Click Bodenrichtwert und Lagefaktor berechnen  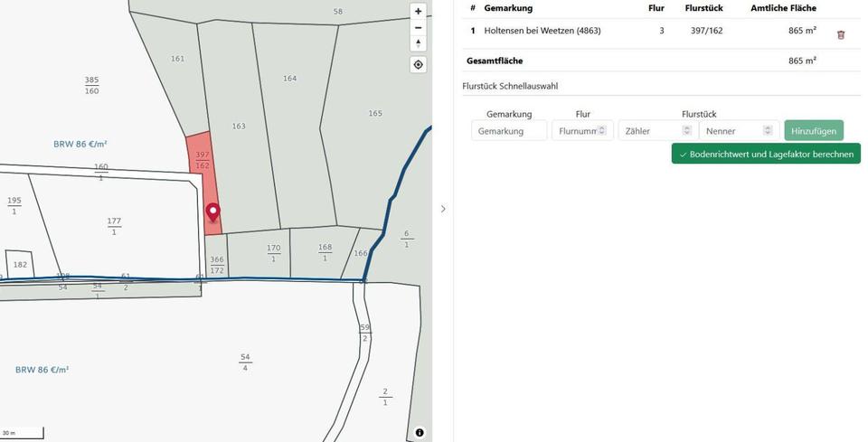click(x=766, y=154)
